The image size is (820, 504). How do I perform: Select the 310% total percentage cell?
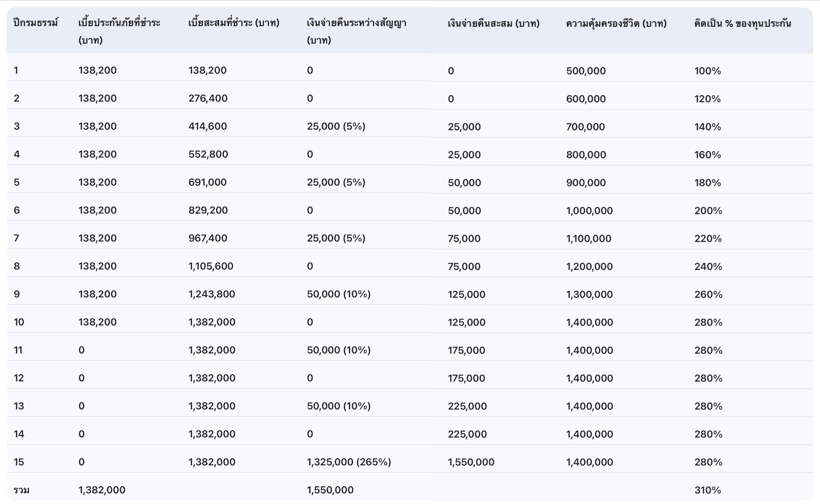coord(707,490)
